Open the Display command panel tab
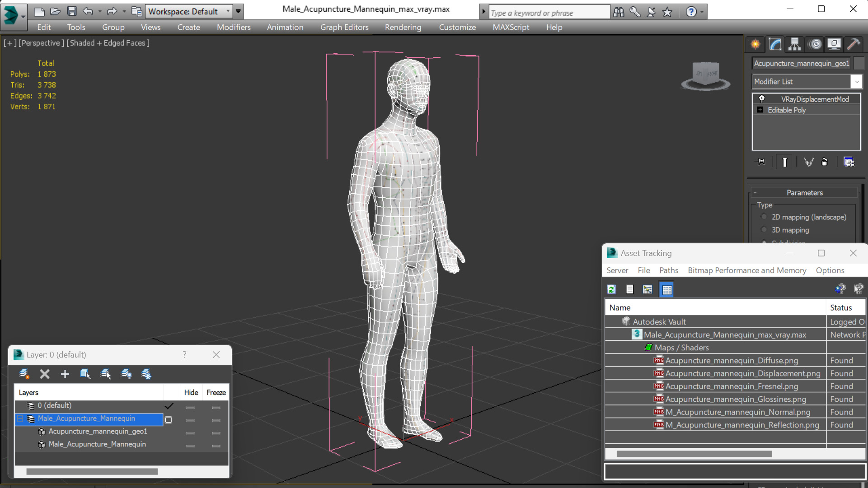The image size is (868, 488). tap(834, 44)
